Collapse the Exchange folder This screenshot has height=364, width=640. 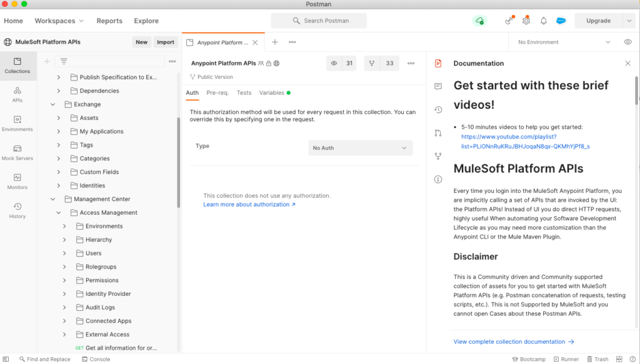pyautogui.click(x=52, y=104)
